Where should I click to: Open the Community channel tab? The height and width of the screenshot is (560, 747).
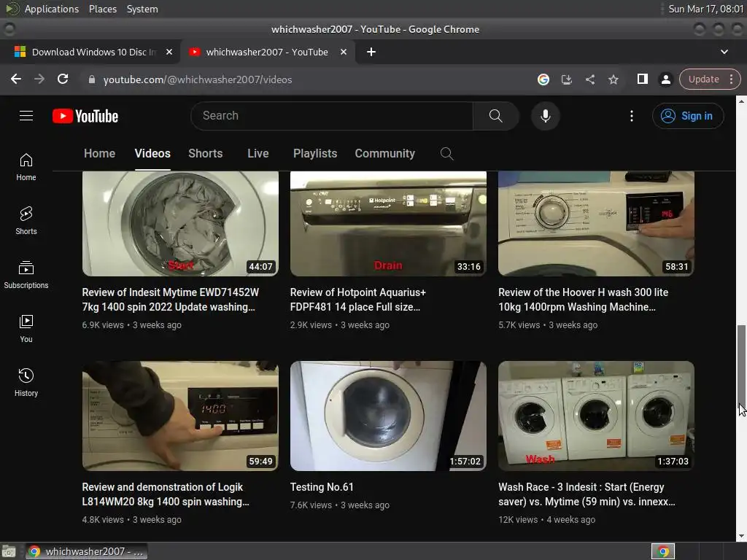385,153
